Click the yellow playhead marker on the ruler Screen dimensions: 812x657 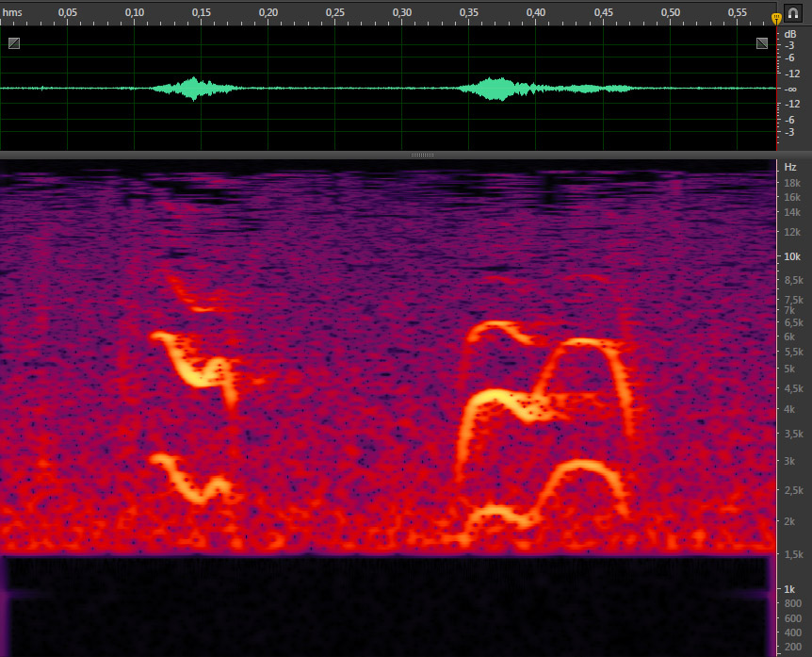[x=776, y=19]
